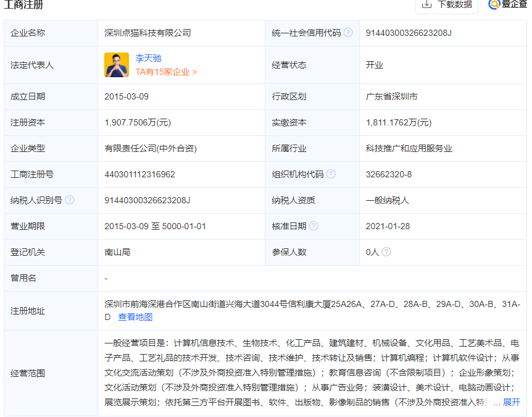The image size is (532, 417).
Task: Select the industry value 科技推广和应用服务业
Action: coord(409,148)
